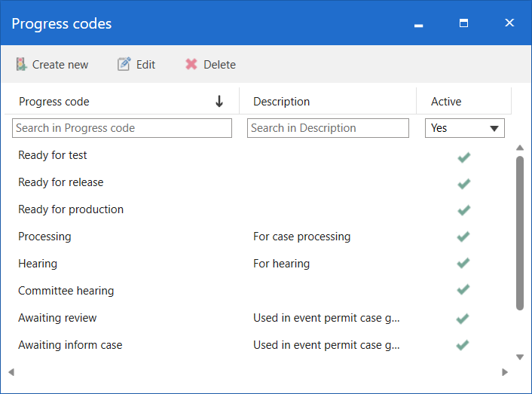Click the Active checkmark for Ready for production

463,210
